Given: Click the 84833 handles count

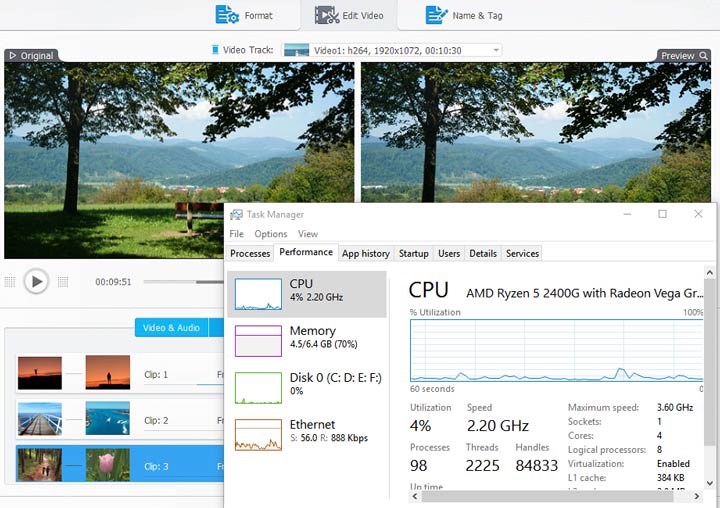Looking at the screenshot, I should [536, 465].
